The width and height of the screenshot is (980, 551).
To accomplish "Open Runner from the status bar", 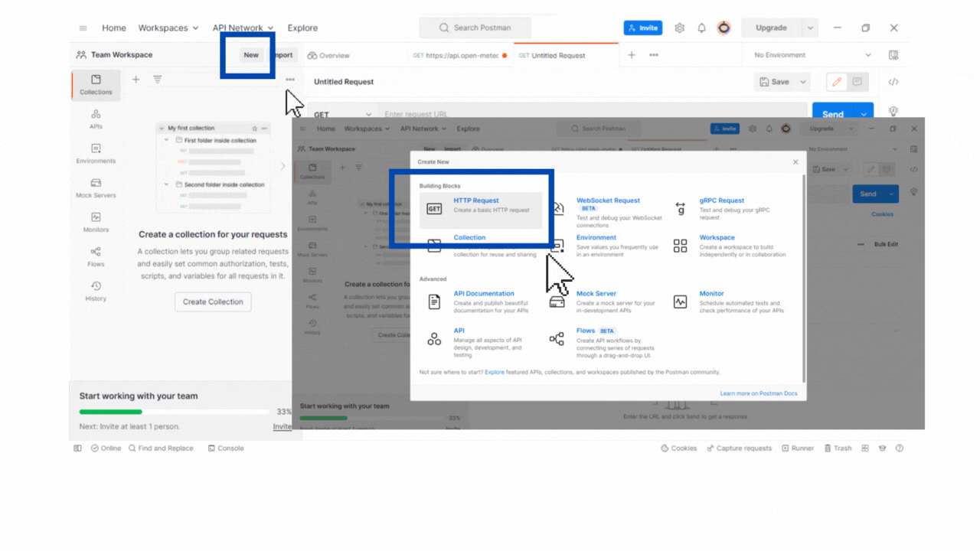I will (798, 448).
